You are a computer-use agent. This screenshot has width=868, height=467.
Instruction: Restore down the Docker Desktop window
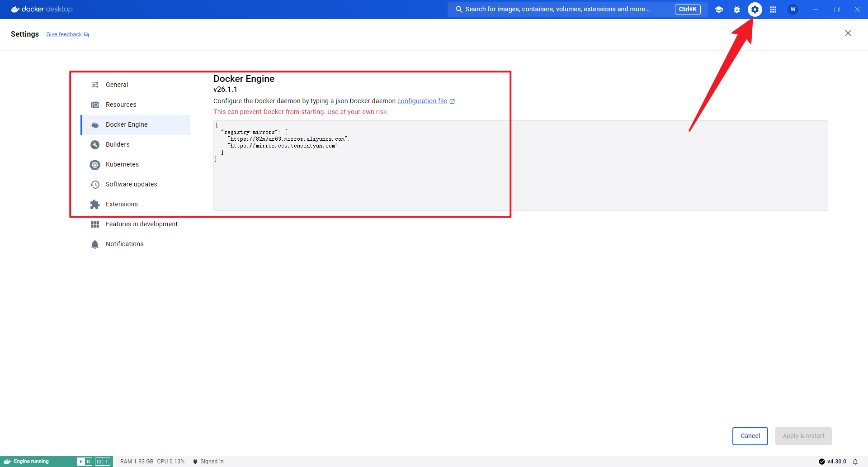click(836, 9)
